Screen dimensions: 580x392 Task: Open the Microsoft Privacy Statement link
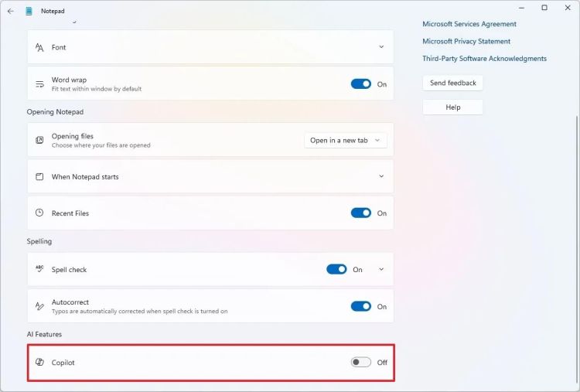466,42
